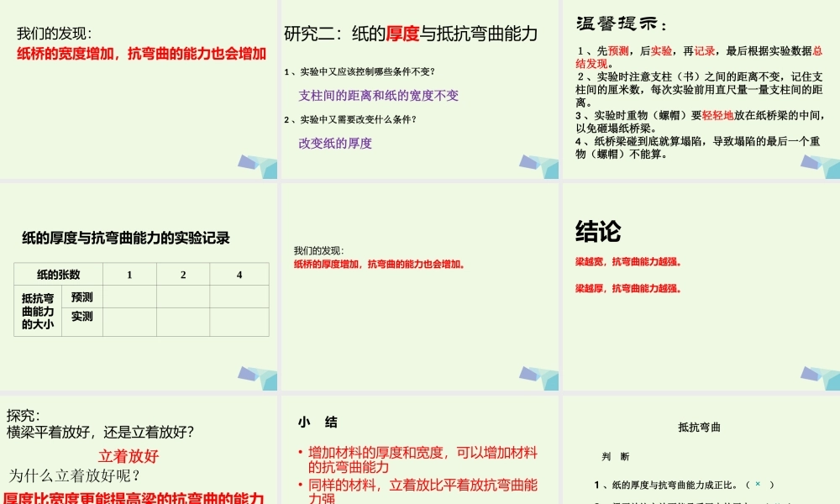Click the conclusion 梁越厚，抗弯曲能力越强。
This screenshot has width=840, height=504.
tap(629, 289)
